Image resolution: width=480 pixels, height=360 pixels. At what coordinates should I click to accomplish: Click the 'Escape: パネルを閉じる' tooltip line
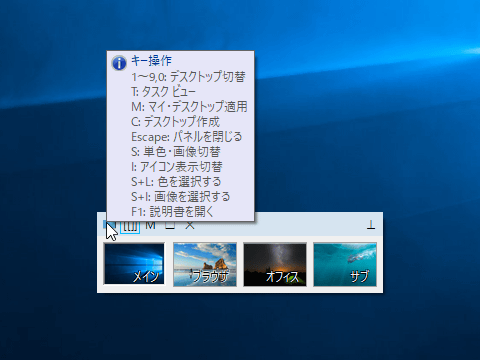point(187,137)
